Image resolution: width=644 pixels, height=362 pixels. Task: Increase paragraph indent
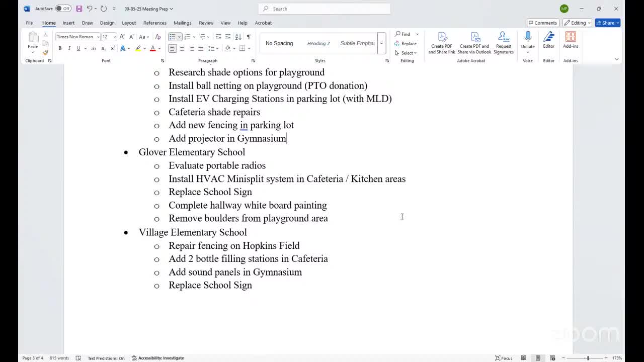click(228, 37)
